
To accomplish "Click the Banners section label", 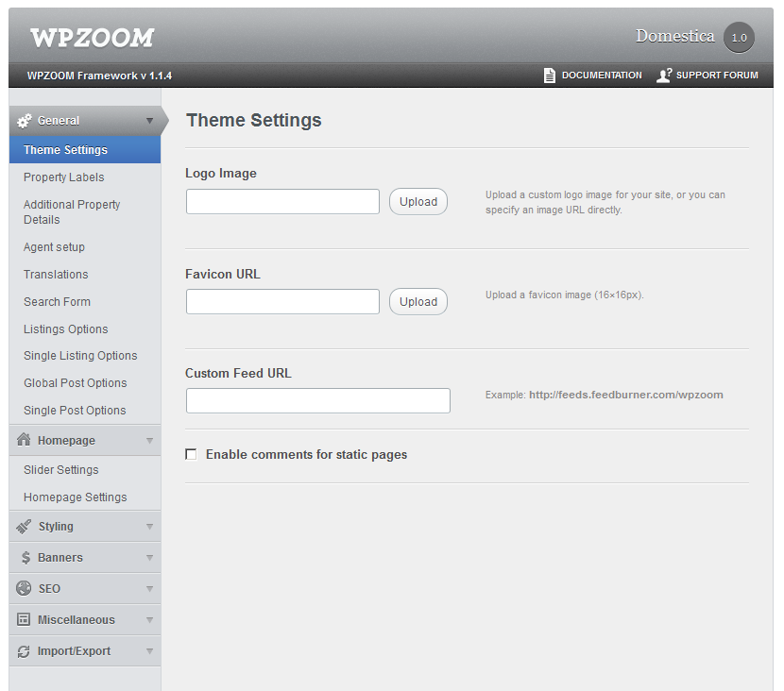I will click(60, 558).
